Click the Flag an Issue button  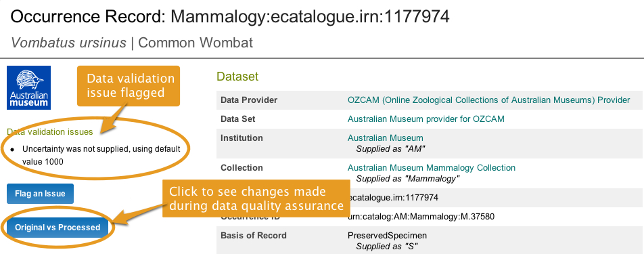coord(41,194)
